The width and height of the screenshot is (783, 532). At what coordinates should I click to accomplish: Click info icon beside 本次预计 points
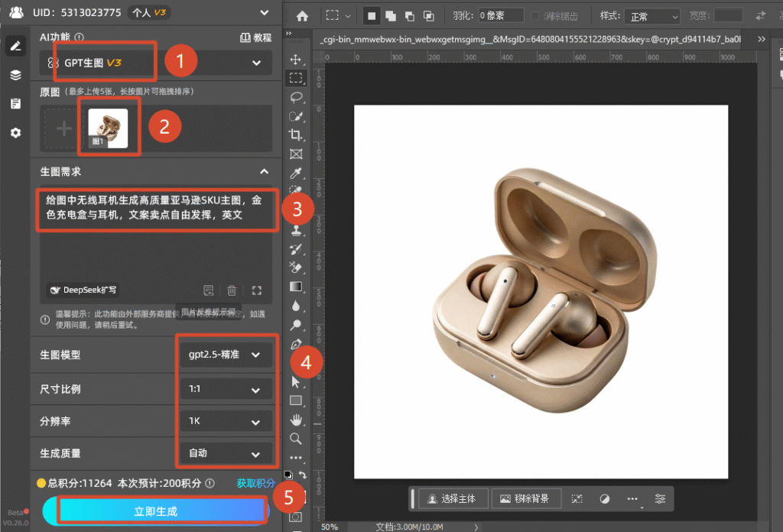210,483
